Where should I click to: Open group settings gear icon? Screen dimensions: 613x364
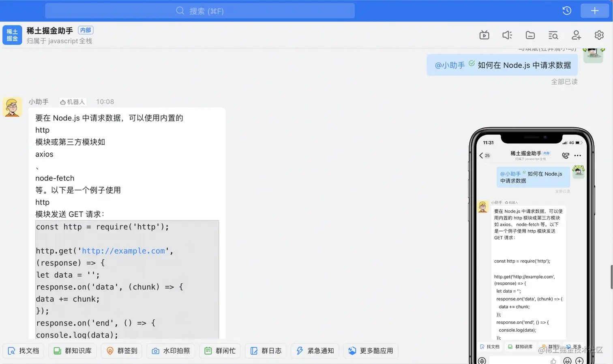pyautogui.click(x=599, y=35)
